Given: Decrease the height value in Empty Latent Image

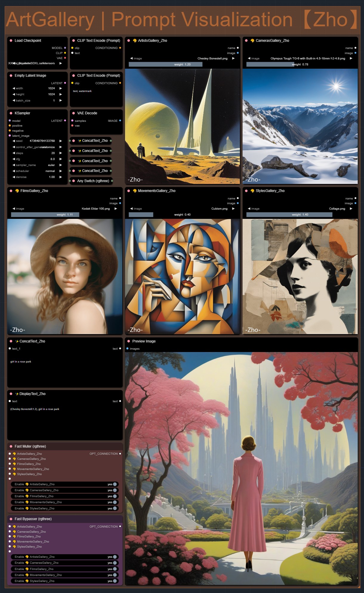Looking at the screenshot, I should point(14,94).
